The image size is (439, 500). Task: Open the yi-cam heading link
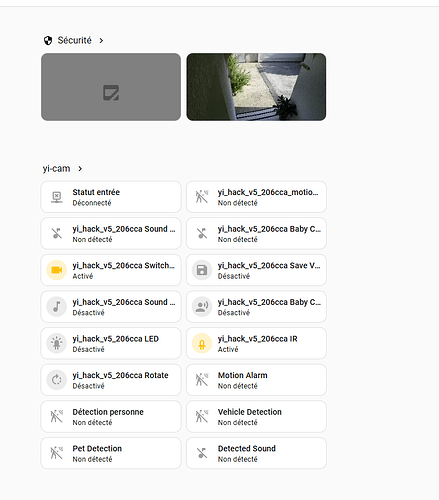point(56,169)
